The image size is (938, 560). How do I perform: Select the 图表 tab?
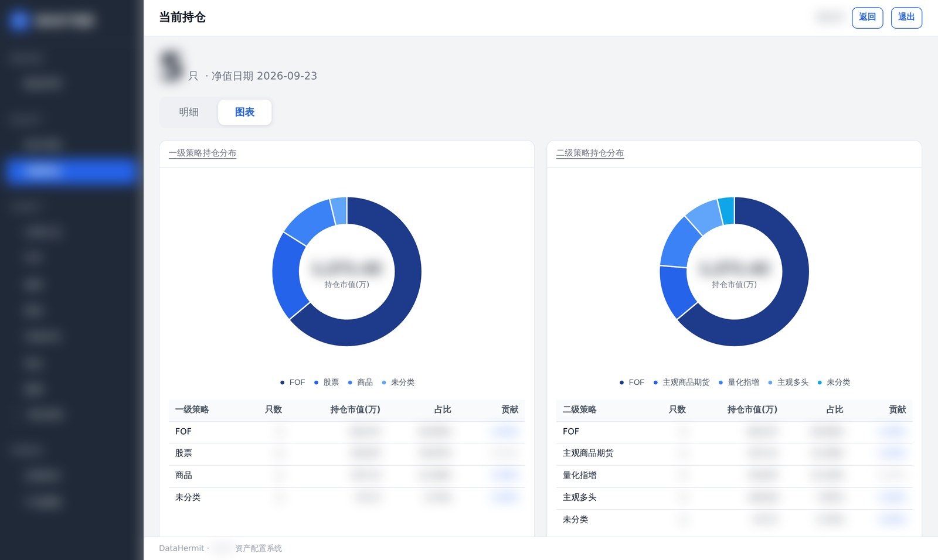[x=244, y=112]
